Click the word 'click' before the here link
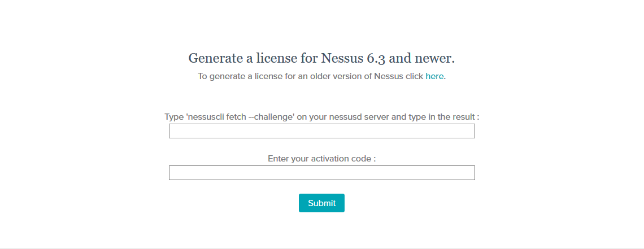Screen dimensions: 644x249 pos(414,76)
